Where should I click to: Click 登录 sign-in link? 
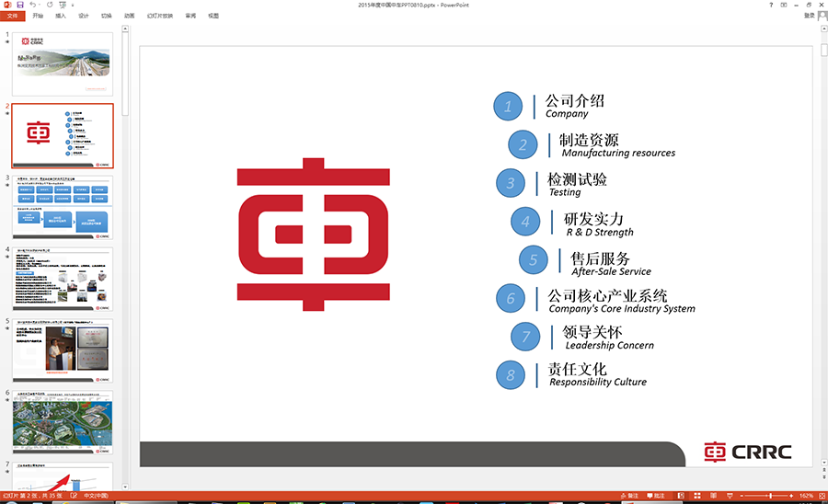[809, 16]
